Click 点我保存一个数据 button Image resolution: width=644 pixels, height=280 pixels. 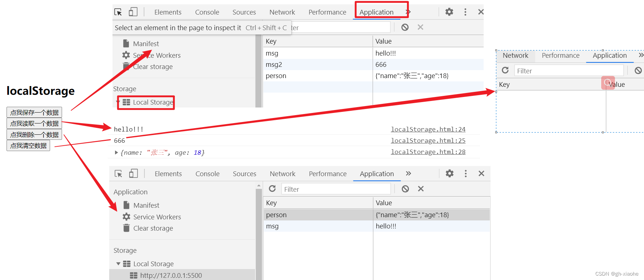pyautogui.click(x=34, y=113)
